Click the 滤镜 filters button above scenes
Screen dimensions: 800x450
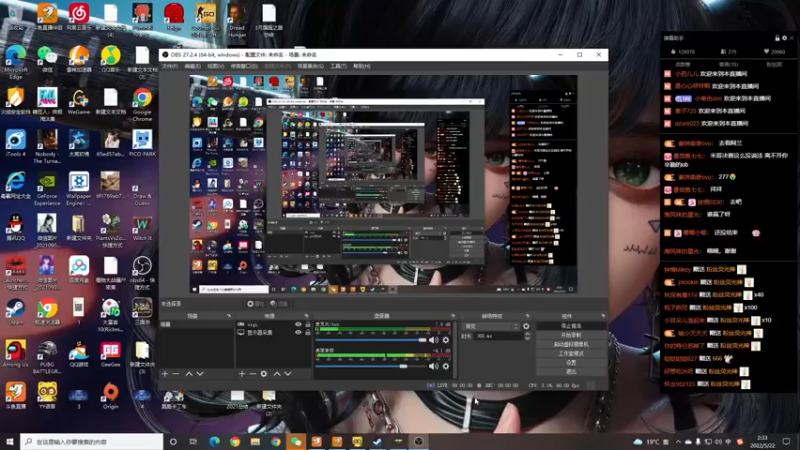point(279,304)
